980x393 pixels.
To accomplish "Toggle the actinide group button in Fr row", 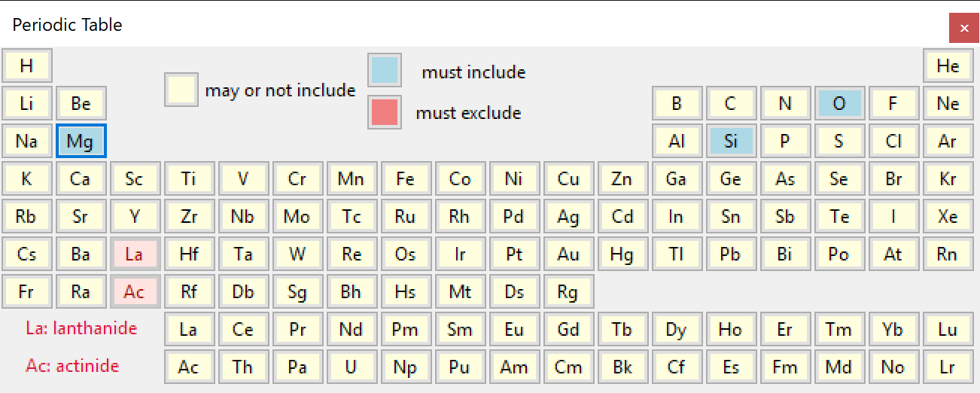I will click(x=135, y=291).
